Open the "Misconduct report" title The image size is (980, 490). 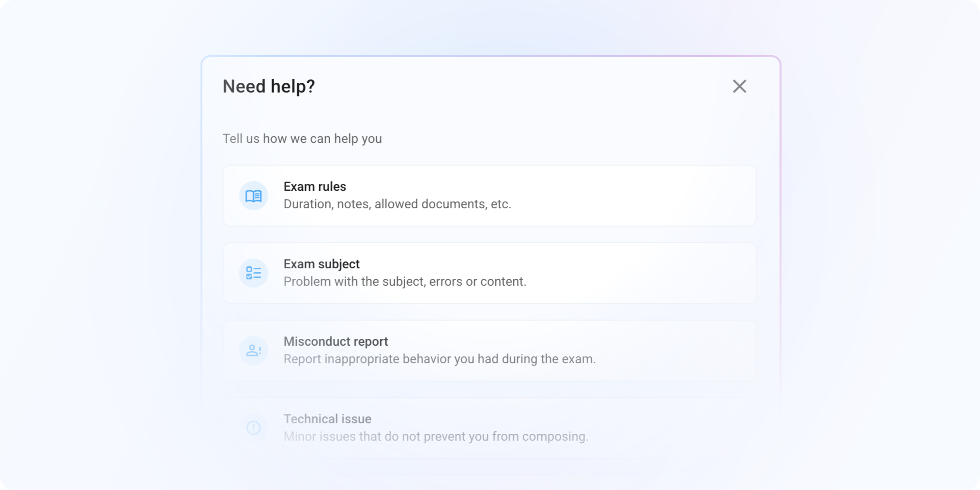[336, 342]
